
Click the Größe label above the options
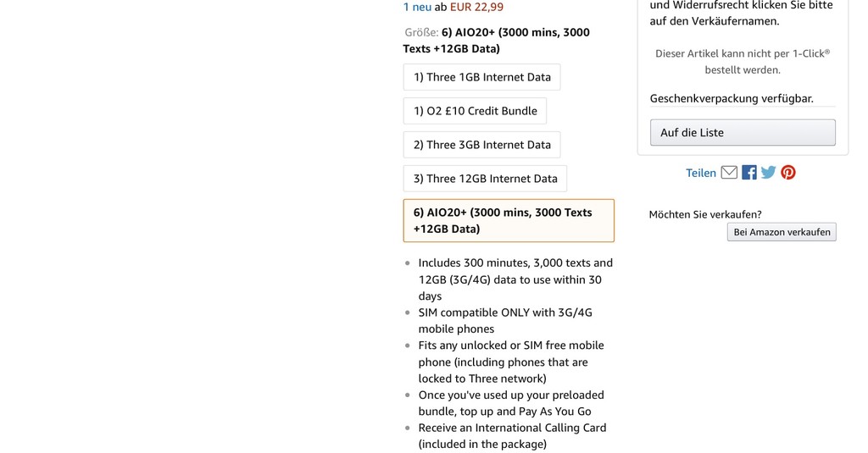point(421,32)
